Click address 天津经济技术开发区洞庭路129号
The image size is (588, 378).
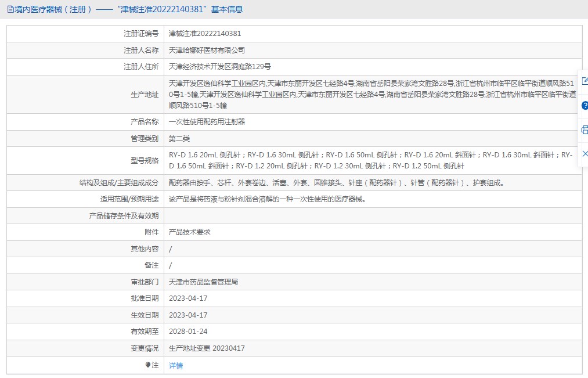[x=220, y=67]
